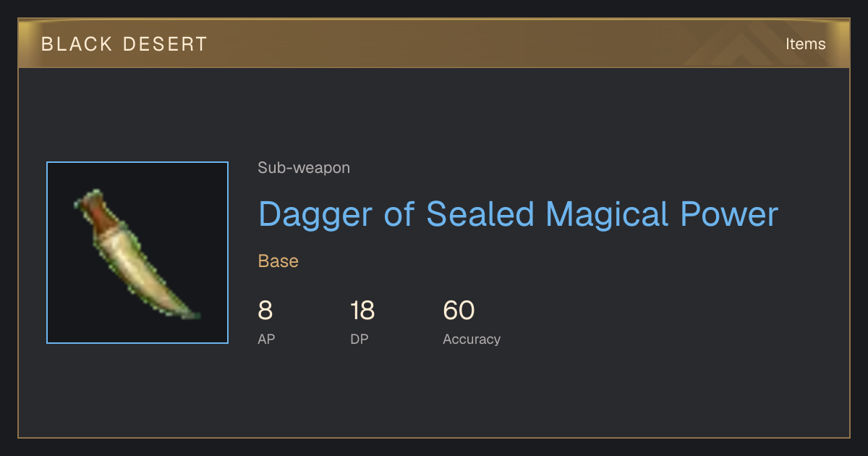
Task: Select the Sub-weapon category label
Action: coord(304,168)
